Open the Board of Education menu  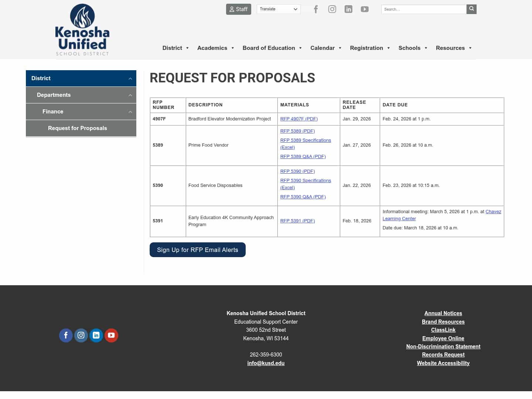click(x=272, y=48)
